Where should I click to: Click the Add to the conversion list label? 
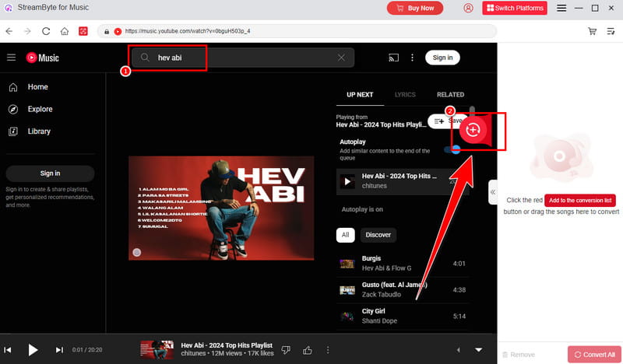tap(579, 201)
